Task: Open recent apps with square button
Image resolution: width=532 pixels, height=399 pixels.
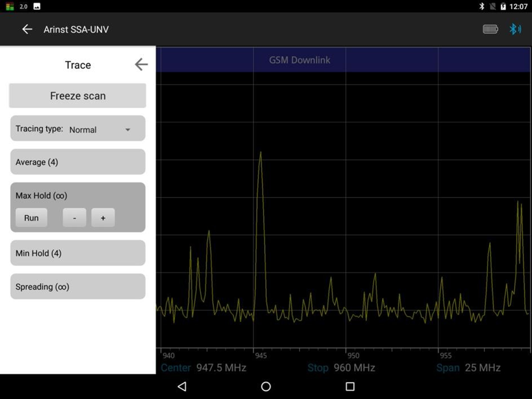Action: pos(350,386)
